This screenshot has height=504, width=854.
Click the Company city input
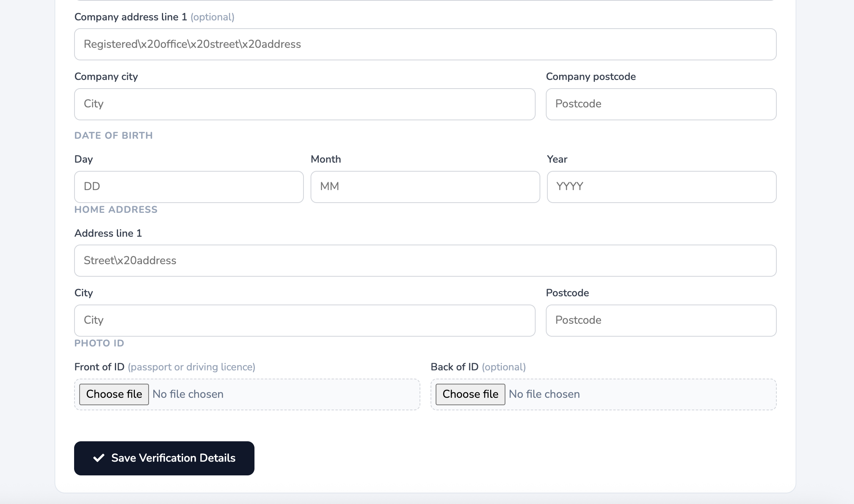[x=304, y=104]
